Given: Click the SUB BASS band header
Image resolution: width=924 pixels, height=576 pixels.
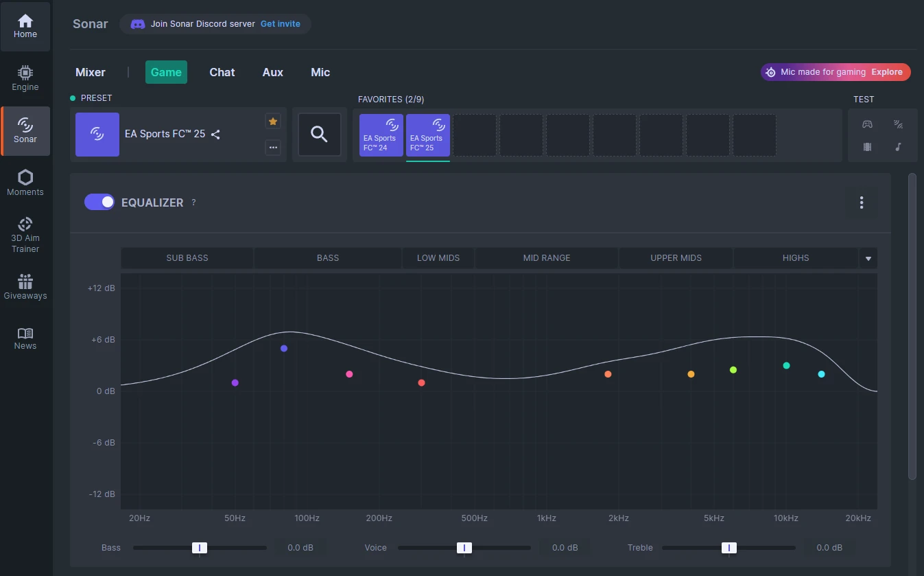Looking at the screenshot, I should [x=187, y=258].
